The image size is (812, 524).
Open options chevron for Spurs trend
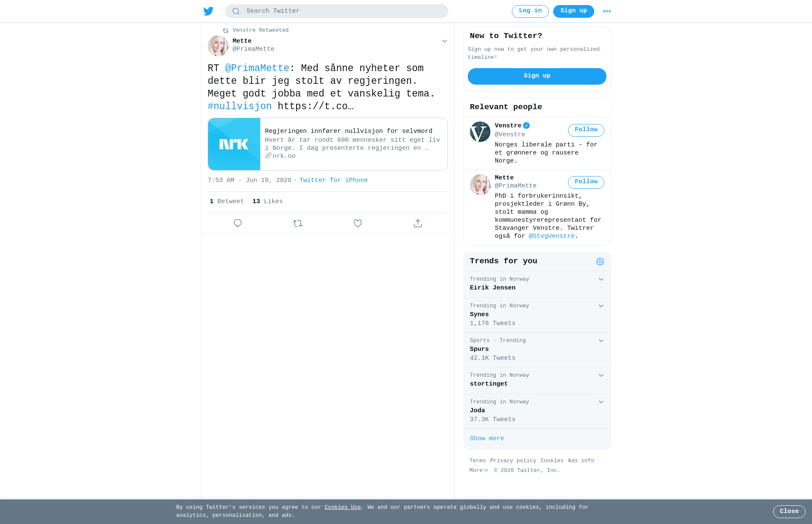tap(601, 341)
